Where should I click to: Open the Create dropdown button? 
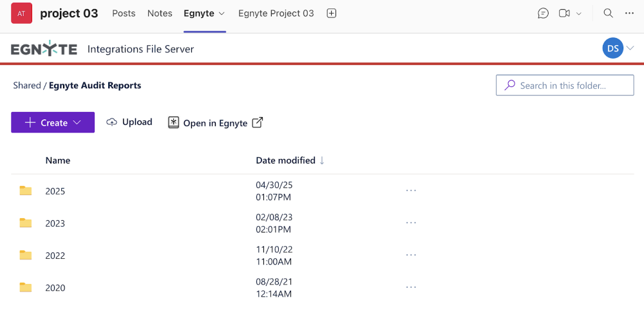click(53, 122)
